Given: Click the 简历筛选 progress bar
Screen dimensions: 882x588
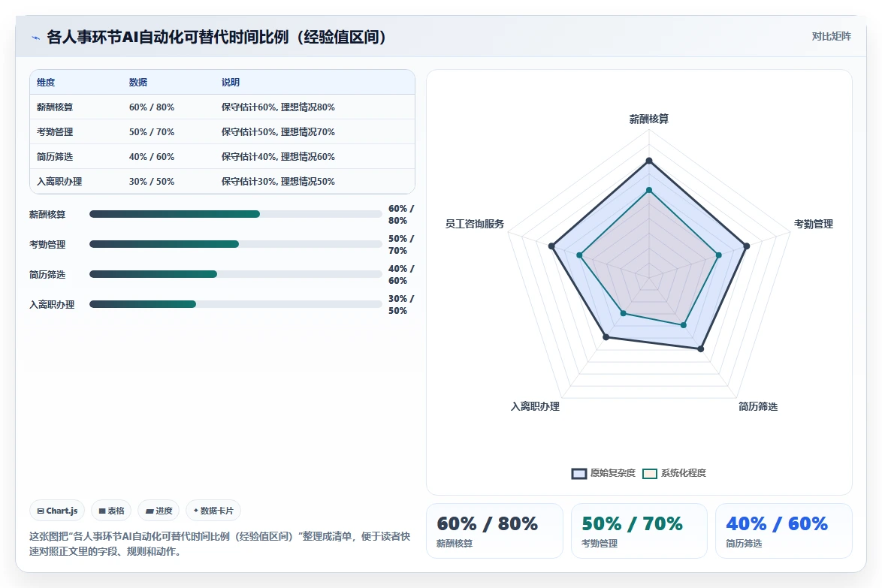Looking at the screenshot, I should click(236, 274).
